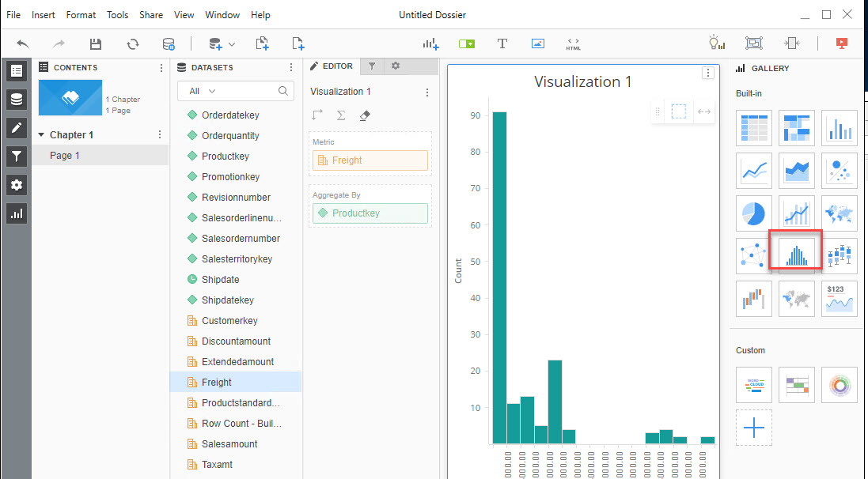Viewport: 868px width, 479px height.
Task: Insert a text box from toolbar
Action: [502, 44]
